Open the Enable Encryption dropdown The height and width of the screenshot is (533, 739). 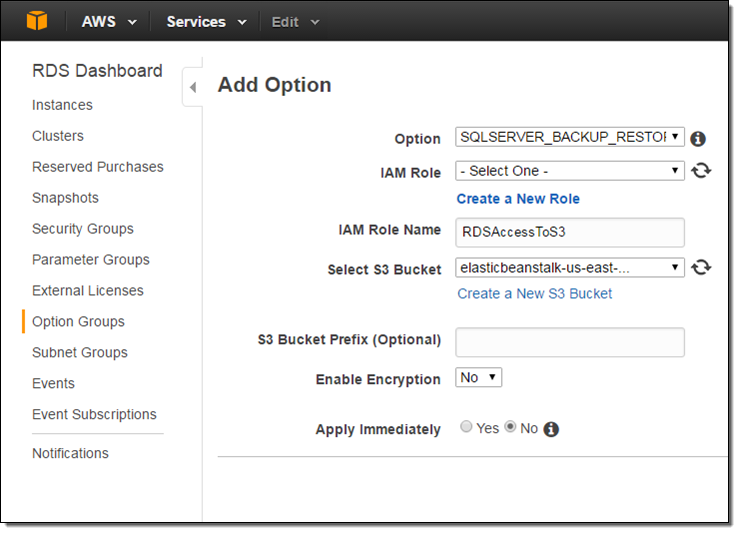click(478, 378)
